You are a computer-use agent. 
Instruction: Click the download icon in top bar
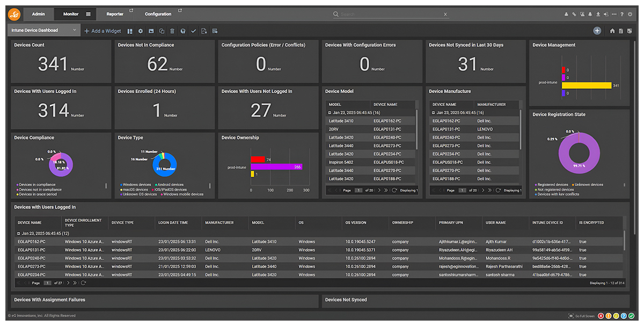(598, 15)
